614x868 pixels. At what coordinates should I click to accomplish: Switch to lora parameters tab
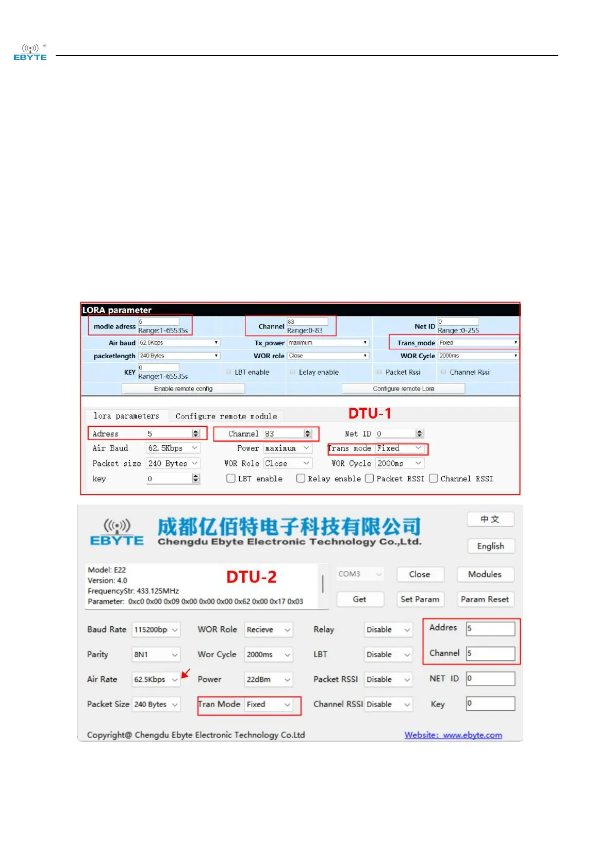click(126, 416)
